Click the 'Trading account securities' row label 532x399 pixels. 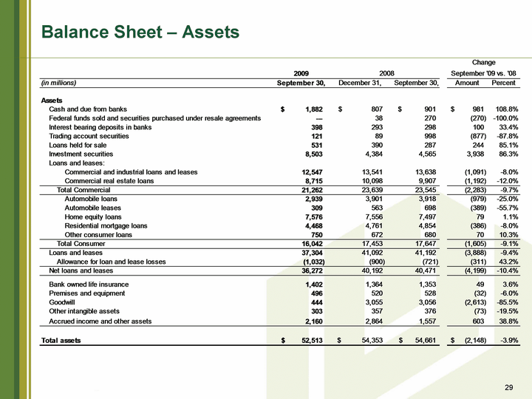pyautogui.click(x=89, y=136)
